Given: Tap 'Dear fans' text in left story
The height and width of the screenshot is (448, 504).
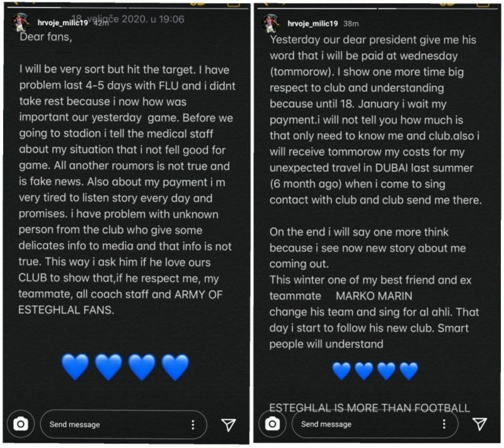Looking at the screenshot, I should (x=45, y=37).
